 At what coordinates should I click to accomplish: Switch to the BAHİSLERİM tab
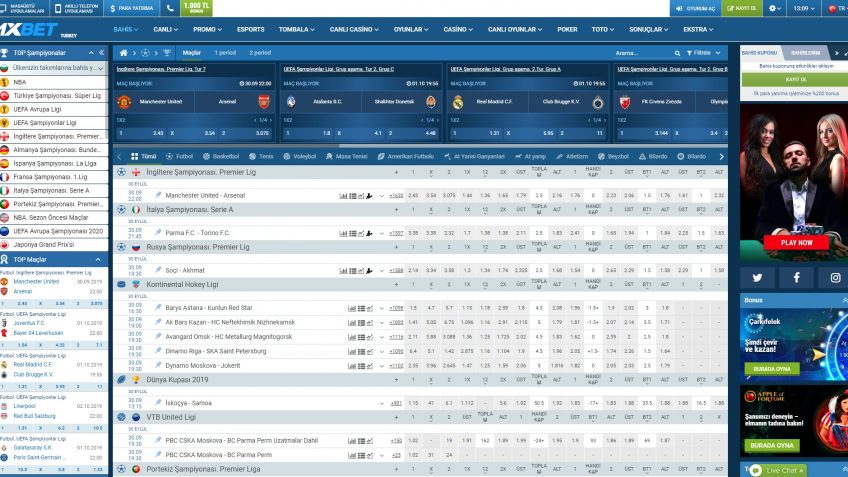[x=805, y=53]
